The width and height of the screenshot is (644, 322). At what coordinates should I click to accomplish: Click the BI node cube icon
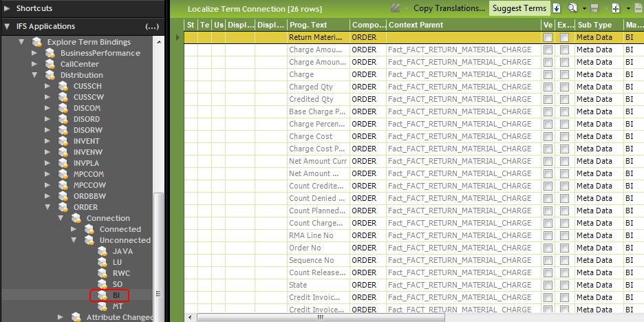click(x=103, y=295)
